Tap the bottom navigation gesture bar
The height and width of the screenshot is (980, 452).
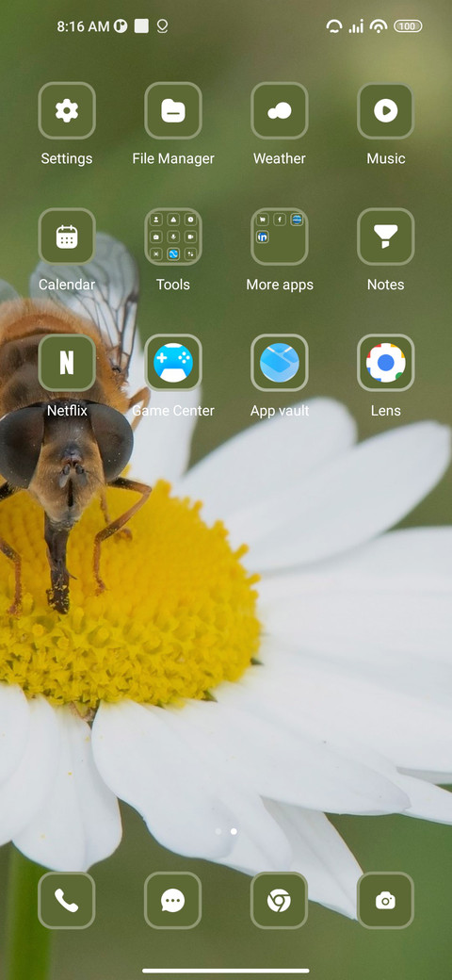click(226, 971)
